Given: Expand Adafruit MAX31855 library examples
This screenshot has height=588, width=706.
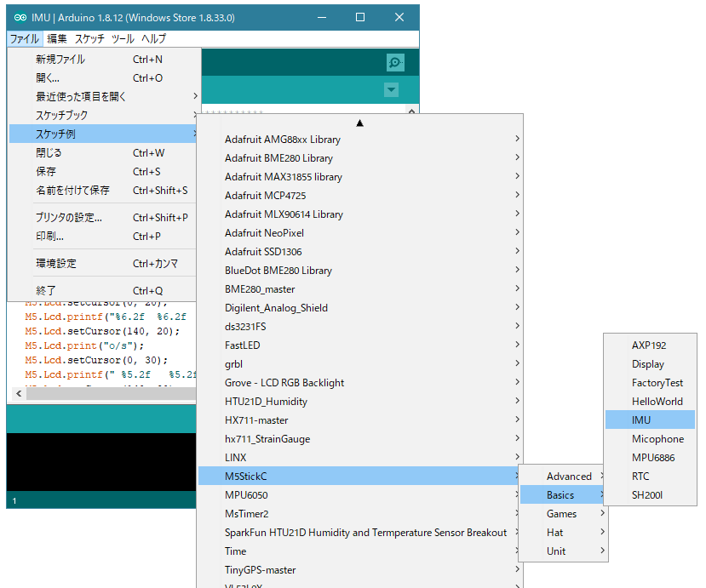Looking at the screenshot, I should pos(360,177).
